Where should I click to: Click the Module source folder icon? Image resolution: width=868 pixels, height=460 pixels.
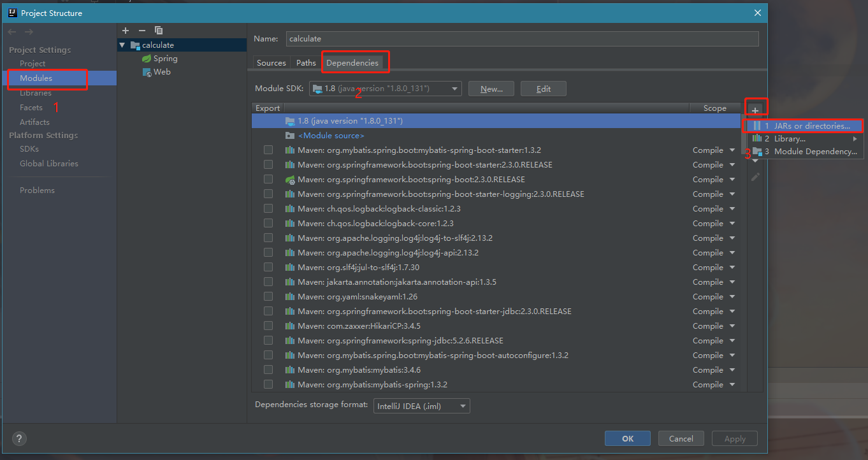coord(290,136)
